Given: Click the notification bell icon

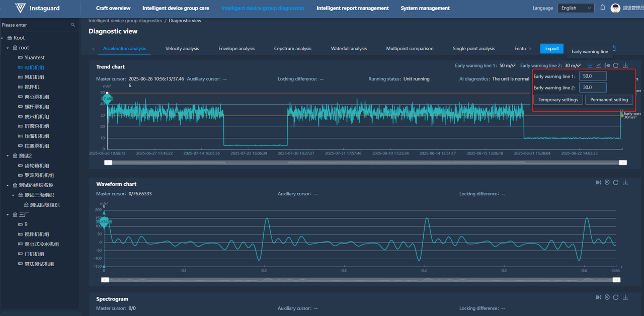Looking at the screenshot, I should click(x=603, y=8).
